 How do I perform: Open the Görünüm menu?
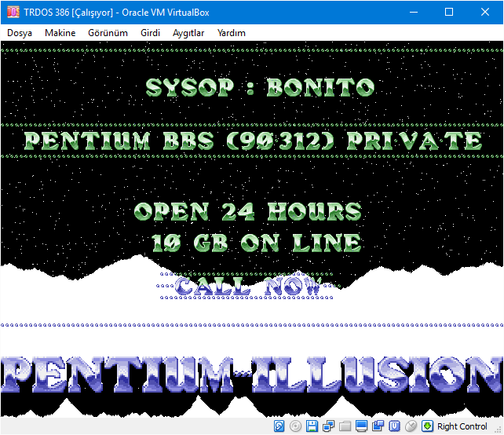click(108, 33)
